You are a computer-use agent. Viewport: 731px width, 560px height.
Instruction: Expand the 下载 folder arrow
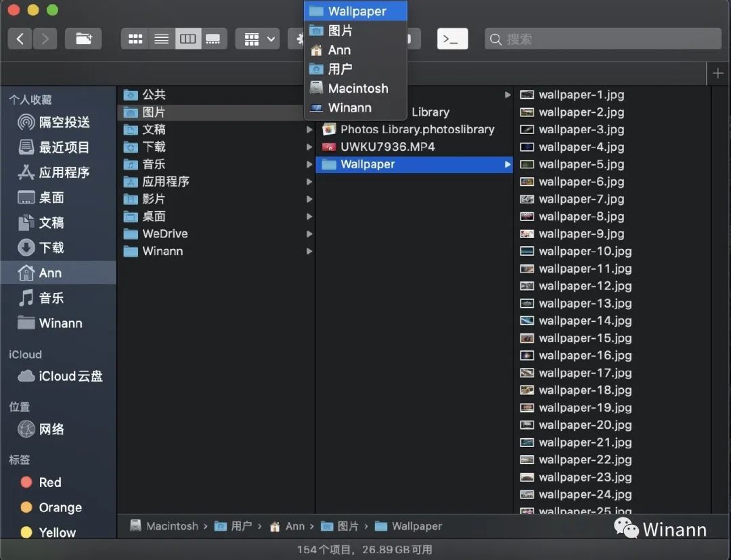pyautogui.click(x=309, y=147)
